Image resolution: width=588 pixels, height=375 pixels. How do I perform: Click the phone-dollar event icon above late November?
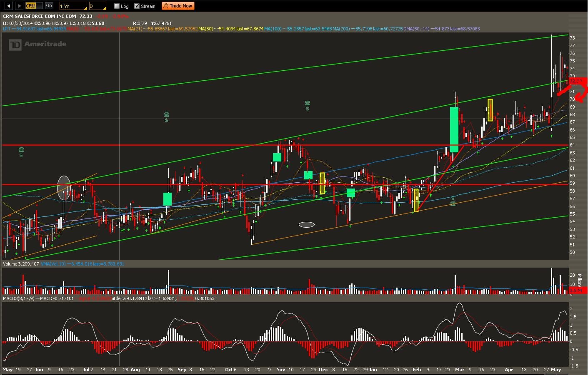pos(307,105)
